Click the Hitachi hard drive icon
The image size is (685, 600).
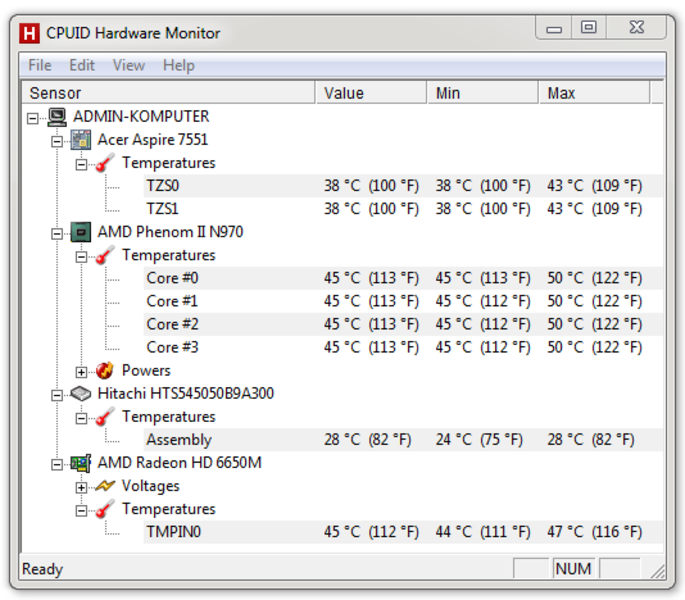pos(81,394)
